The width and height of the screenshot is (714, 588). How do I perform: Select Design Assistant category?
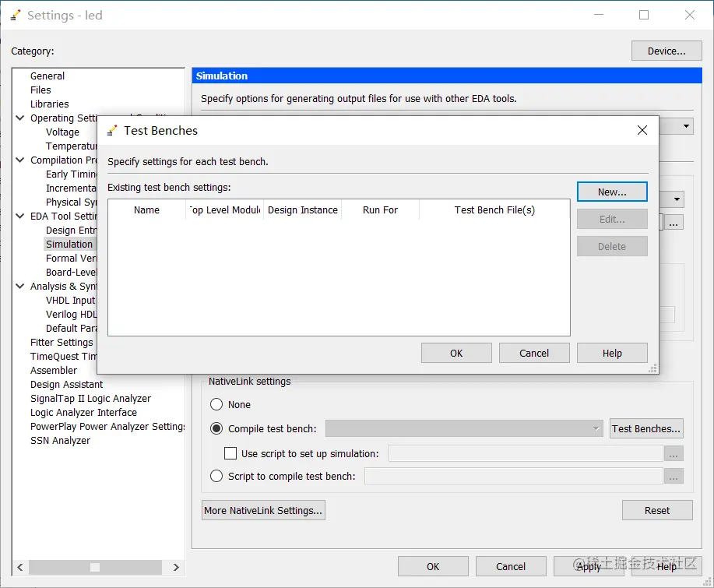(x=66, y=385)
